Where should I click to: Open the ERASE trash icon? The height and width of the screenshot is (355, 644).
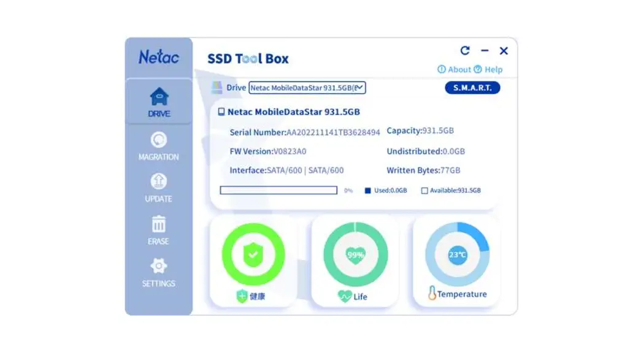tap(158, 223)
